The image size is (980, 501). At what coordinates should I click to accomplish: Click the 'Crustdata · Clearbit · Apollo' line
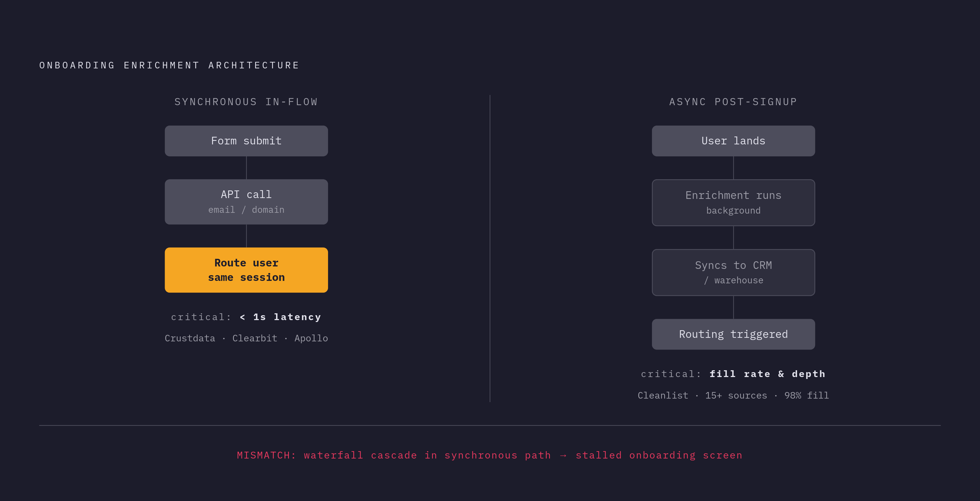click(246, 338)
